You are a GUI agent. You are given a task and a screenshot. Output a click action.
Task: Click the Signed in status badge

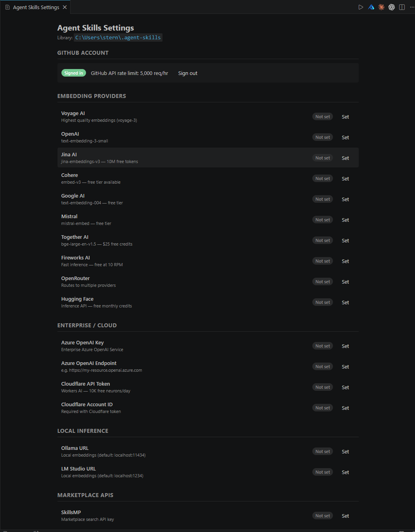coord(73,73)
